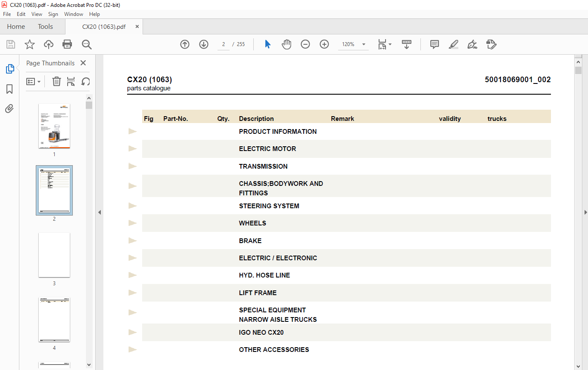Click SPECIAL EQUIPMENT NARROW AISLE TRUCKS entry
Screen dimensions: 588x370
pyautogui.click(x=278, y=315)
